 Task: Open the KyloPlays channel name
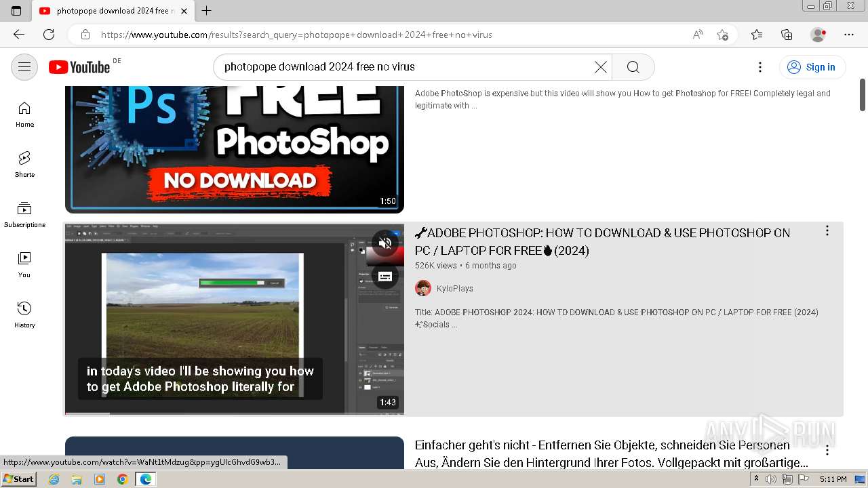455,288
